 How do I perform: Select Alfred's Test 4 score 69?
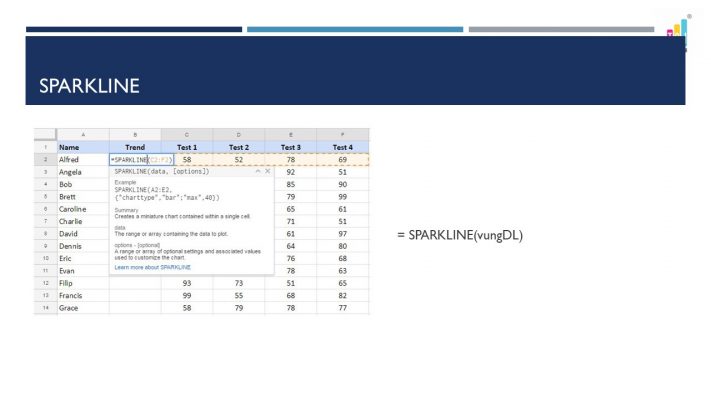click(342, 159)
